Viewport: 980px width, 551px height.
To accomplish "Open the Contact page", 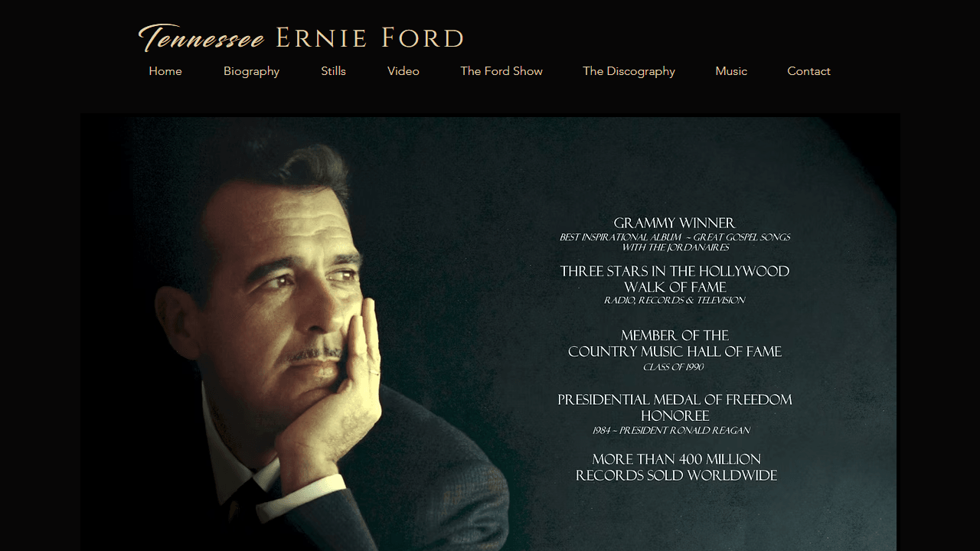I will [x=808, y=71].
